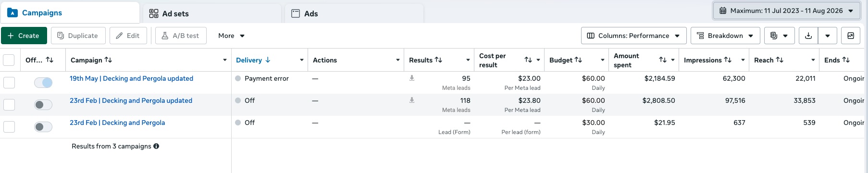868x173 pixels.
Task: Tick the select all campaigns checkbox
Action: pyautogui.click(x=9, y=60)
